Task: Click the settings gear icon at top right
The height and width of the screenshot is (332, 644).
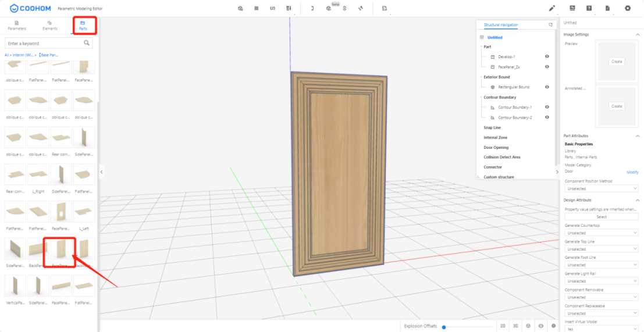Action: [x=627, y=8]
